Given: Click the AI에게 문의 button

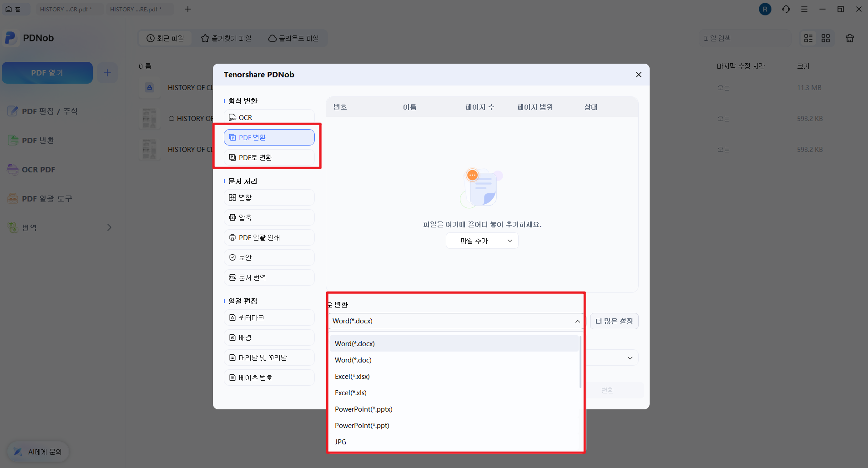Looking at the screenshot, I should coord(38,452).
